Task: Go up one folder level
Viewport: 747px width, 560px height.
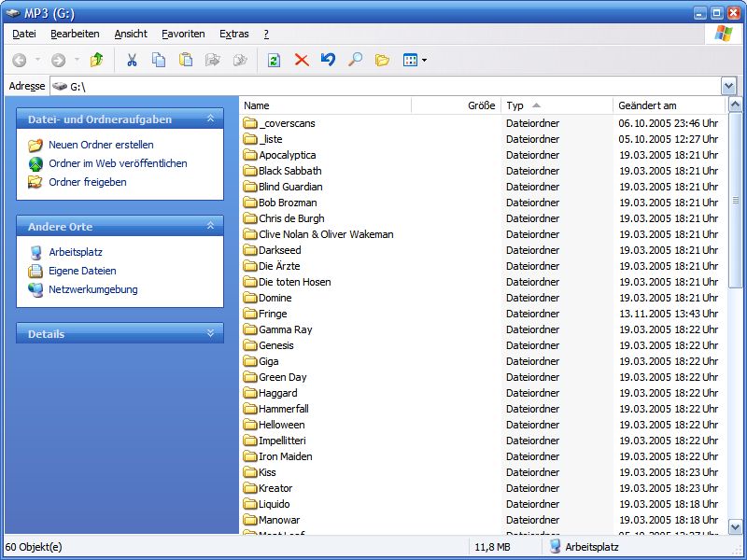Action: 97,60
